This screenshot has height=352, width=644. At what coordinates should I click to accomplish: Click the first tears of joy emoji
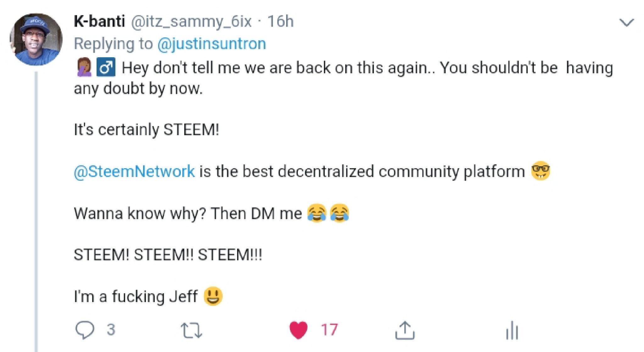pyautogui.click(x=317, y=213)
